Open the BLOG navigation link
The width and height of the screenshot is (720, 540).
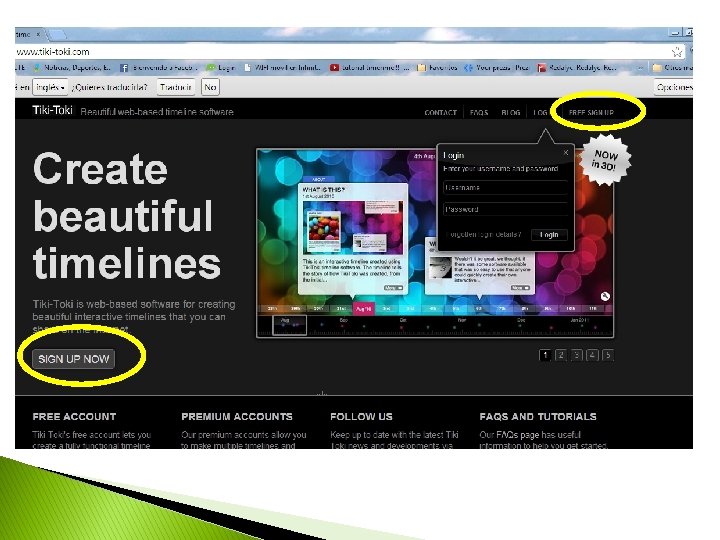[x=511, y=112]
